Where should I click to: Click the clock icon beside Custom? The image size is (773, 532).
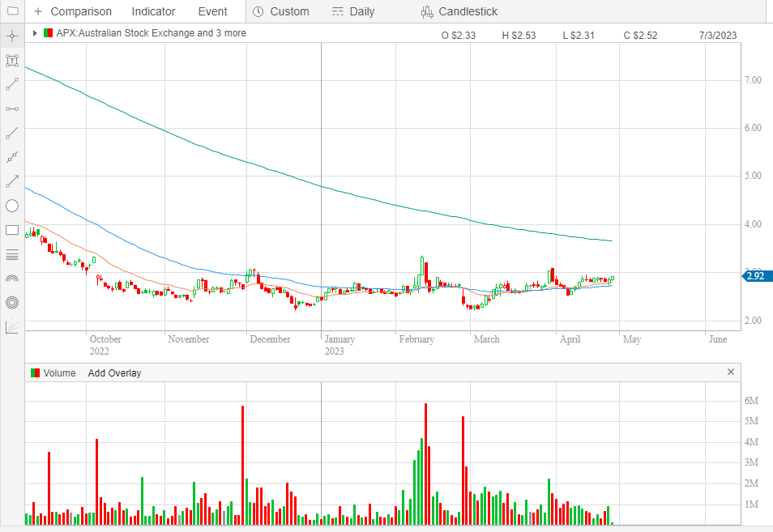point(258,11)
